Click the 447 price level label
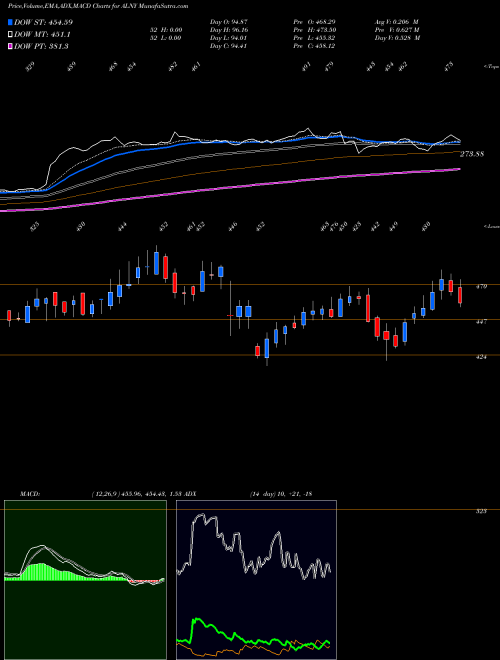The width and height of the screenshot is (500, 660). 482,322
